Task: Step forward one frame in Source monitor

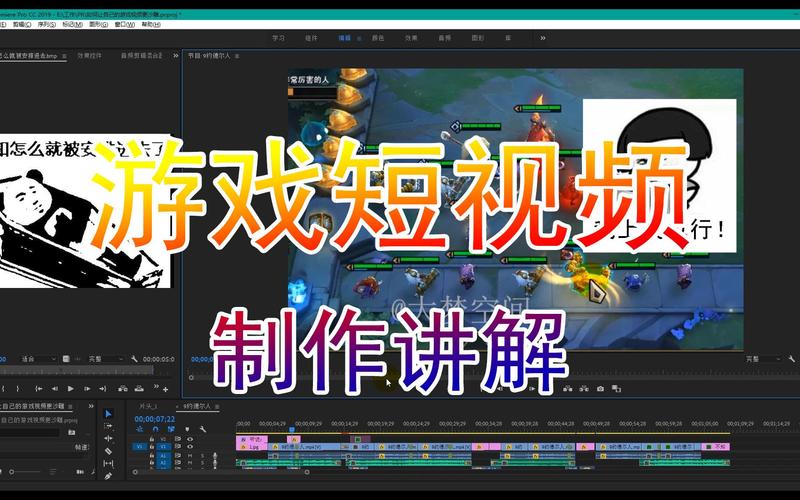Action: coord(87,389)
